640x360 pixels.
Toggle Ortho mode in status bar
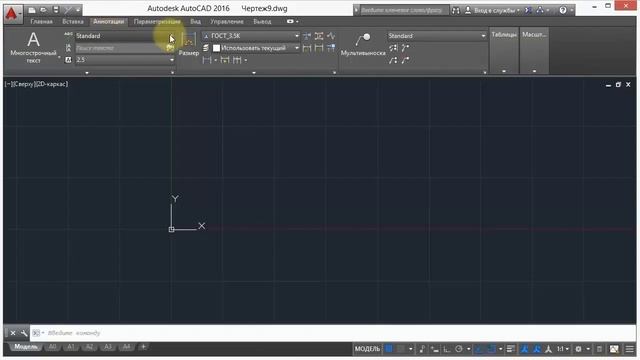pos(447,349)
